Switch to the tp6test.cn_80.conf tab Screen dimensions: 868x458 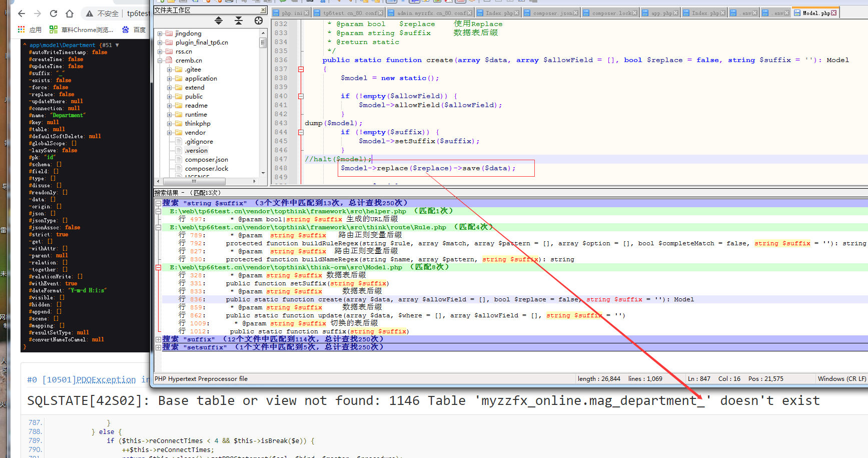point(348,13)
